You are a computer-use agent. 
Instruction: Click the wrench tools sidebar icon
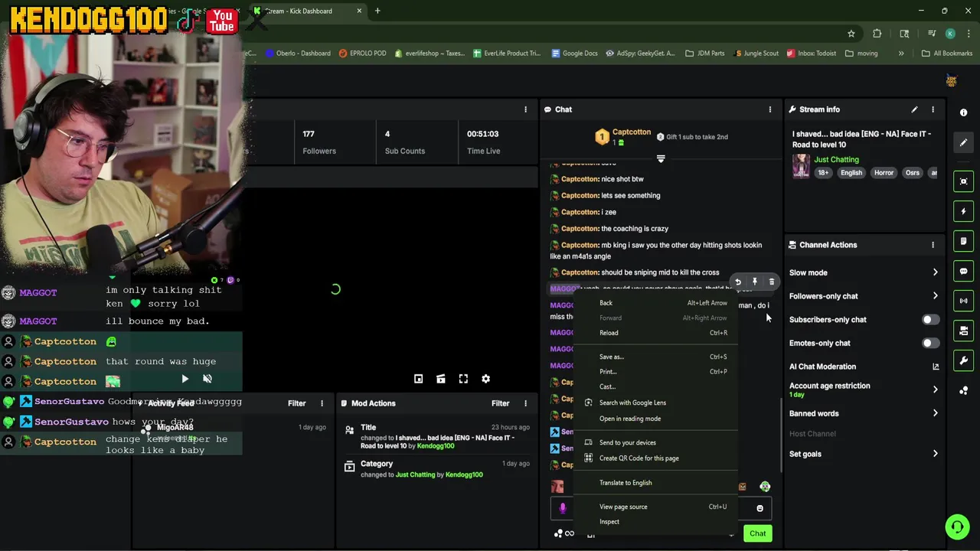[963, 360]
